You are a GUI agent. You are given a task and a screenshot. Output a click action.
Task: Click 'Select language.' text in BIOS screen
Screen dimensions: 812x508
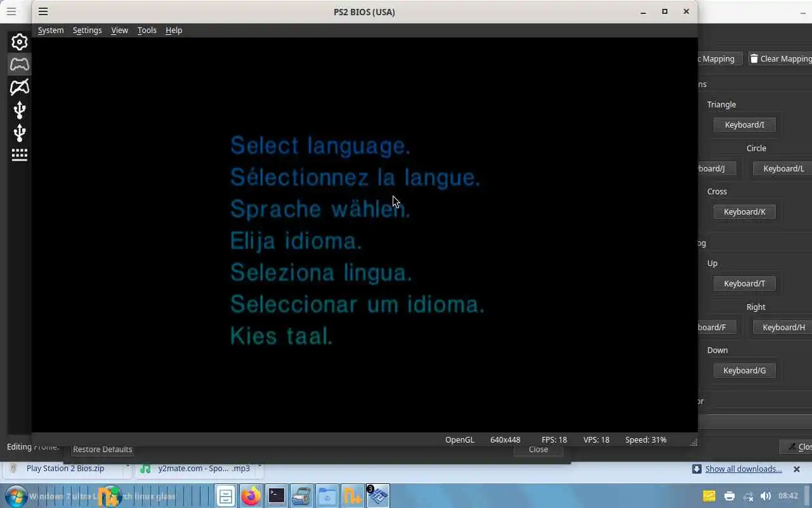(x=320, y=145)
